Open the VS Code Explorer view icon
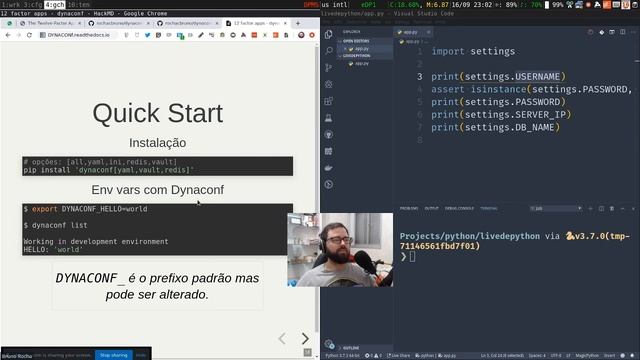 [329, 34]
